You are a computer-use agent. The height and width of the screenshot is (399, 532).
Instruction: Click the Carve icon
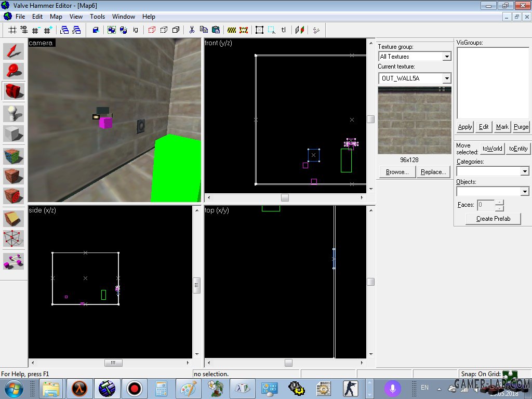[96, 30]
